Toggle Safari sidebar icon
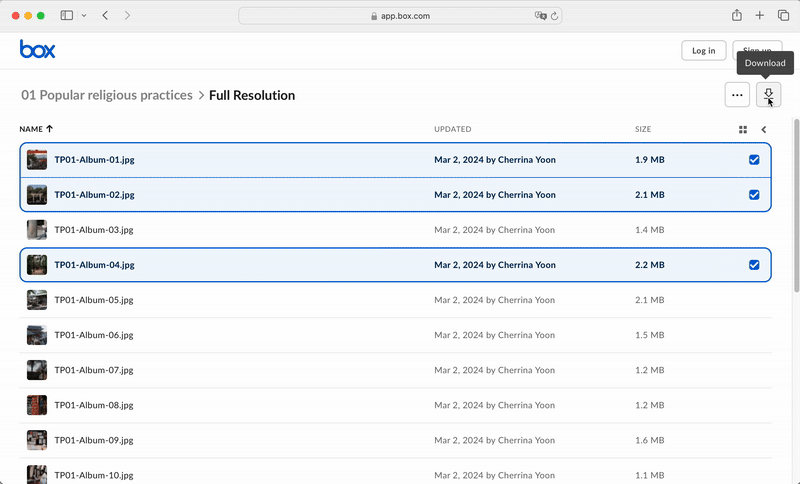 67,15
